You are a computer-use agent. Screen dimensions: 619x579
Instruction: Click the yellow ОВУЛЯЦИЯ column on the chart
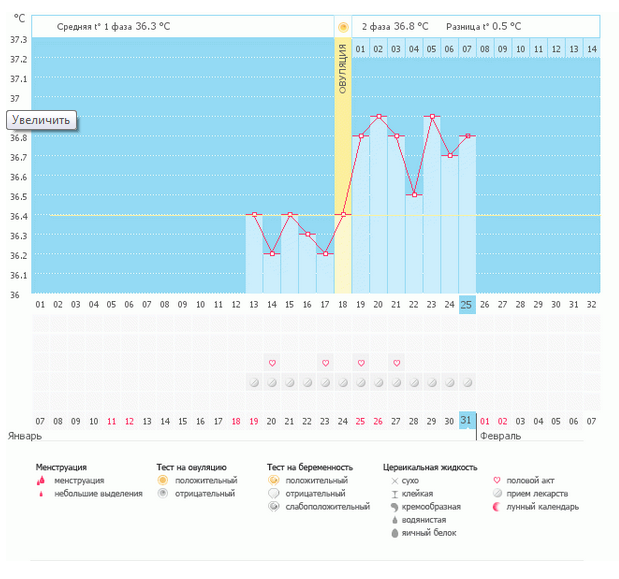343,150
